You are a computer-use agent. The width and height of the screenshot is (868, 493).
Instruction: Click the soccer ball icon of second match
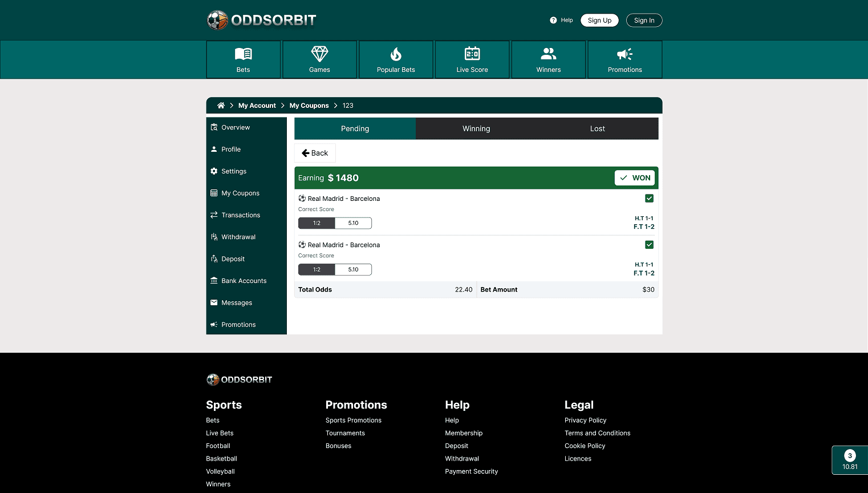coord(302,245)
